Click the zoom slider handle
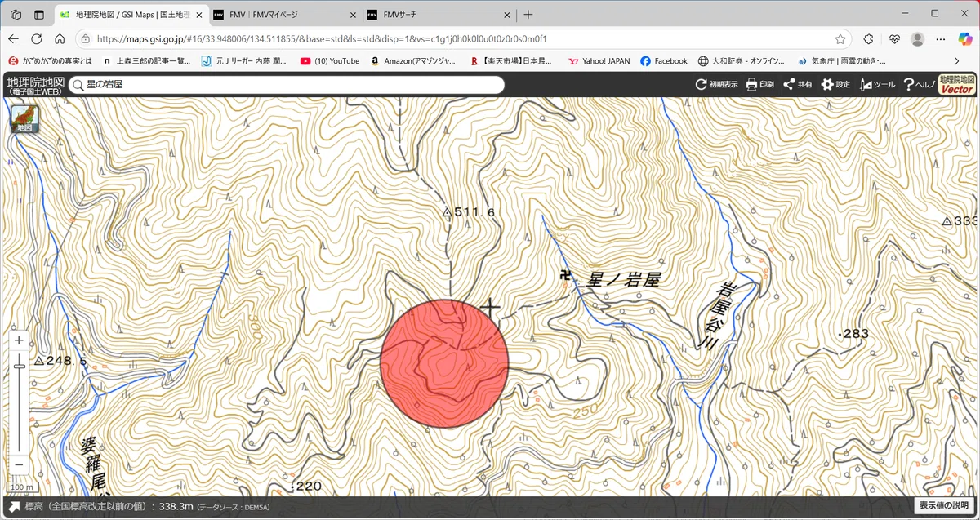 point(20,367)
